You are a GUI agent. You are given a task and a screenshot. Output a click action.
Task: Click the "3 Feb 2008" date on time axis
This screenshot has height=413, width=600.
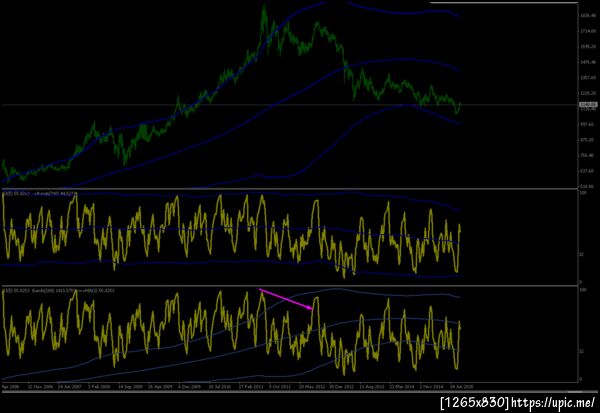click(99, 387)
